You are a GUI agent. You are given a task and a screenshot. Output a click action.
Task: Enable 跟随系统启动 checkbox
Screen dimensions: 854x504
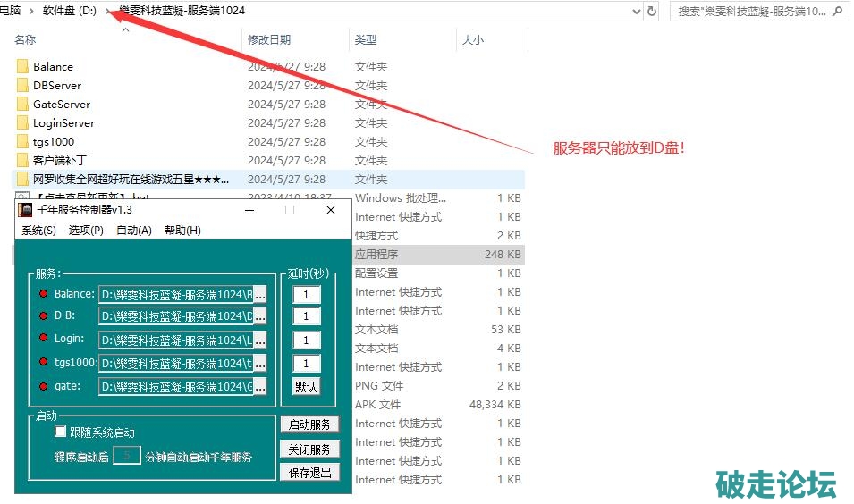[61, 433]
